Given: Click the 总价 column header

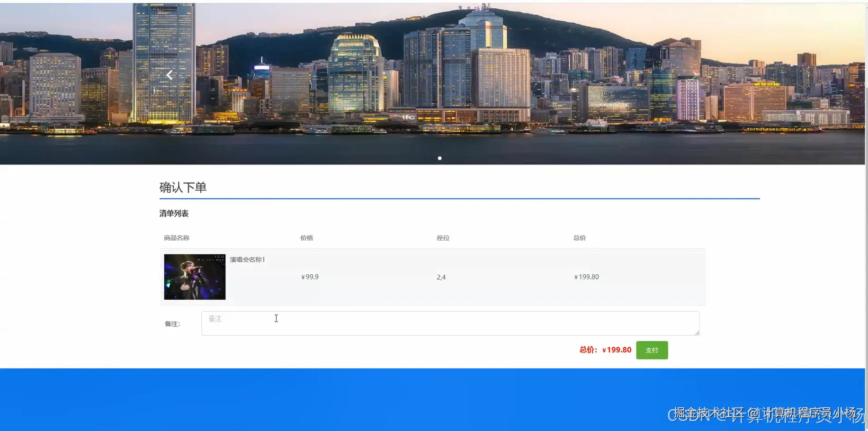Looking at the screenshot, I should pos(579,238).
